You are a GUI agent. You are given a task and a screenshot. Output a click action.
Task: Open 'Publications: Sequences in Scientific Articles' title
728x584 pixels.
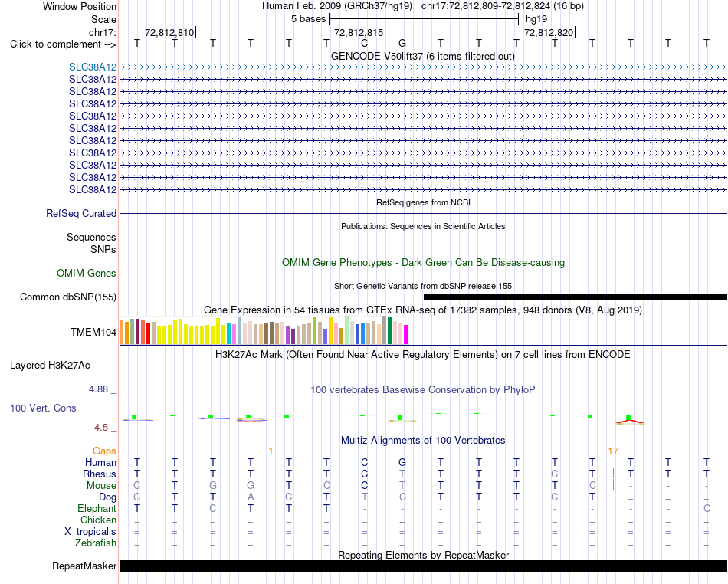(x=423, y=226)
